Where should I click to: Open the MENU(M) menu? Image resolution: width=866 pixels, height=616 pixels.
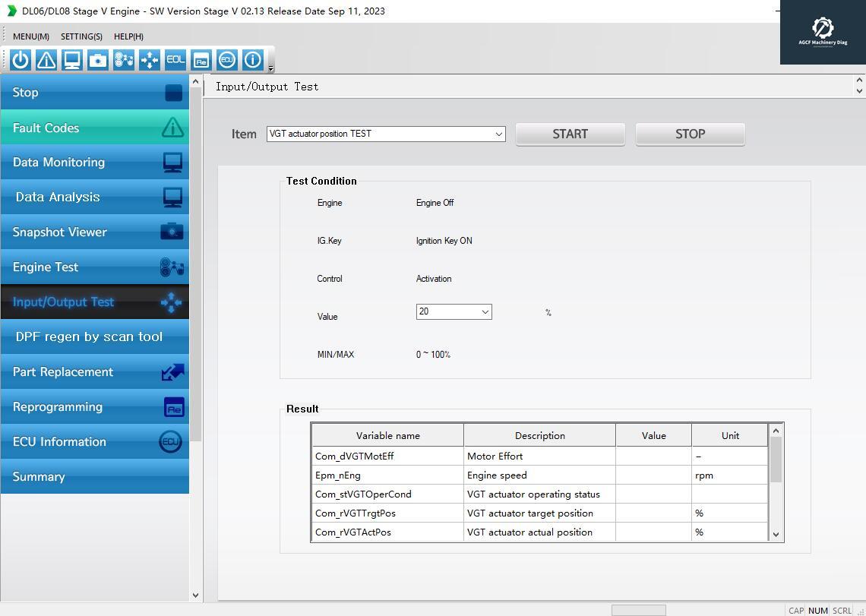point(31,36)
